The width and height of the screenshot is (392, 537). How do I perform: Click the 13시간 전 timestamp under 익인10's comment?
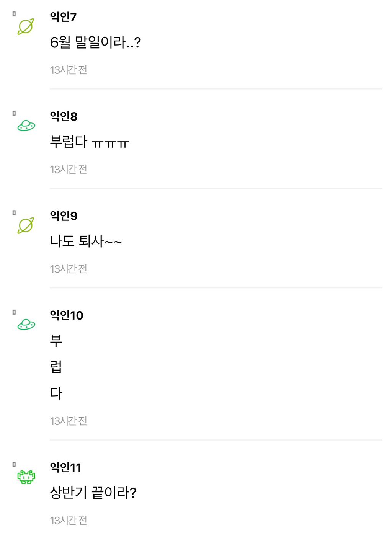69,421
